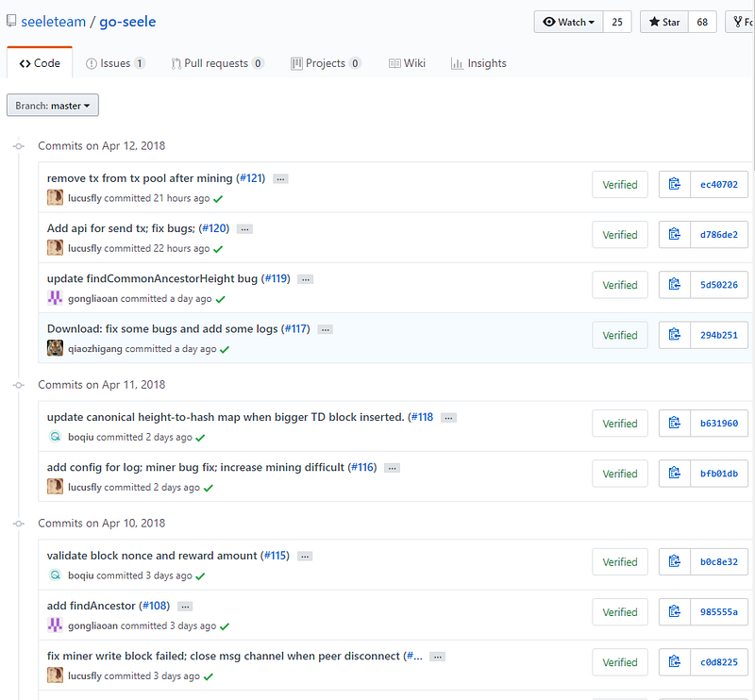Open commit hash 294b251
This screenshot has width=755, height=700.
[719, 335]
